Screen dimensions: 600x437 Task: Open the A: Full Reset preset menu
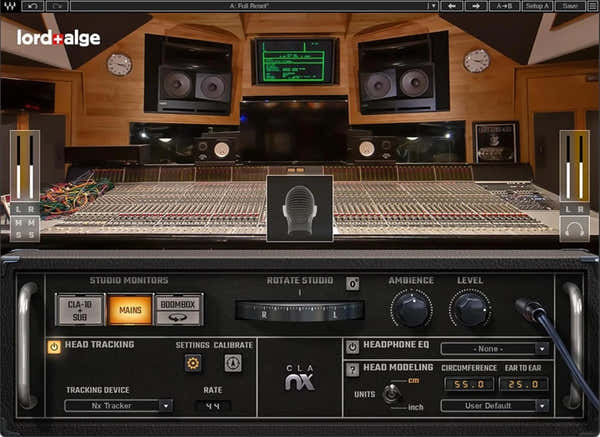[249, 6]
